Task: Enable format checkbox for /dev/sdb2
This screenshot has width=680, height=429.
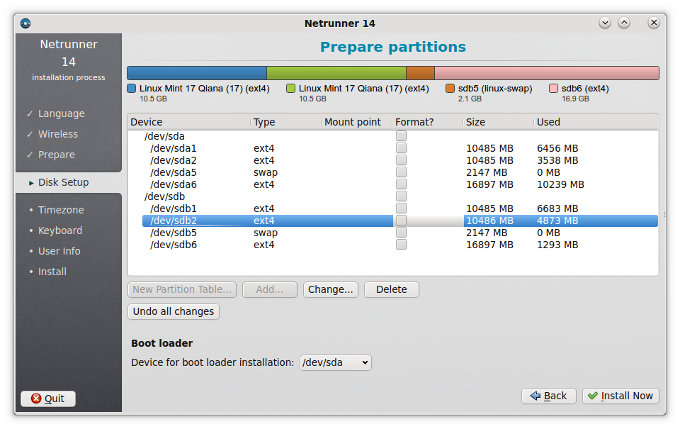Action: coord(401,220)
